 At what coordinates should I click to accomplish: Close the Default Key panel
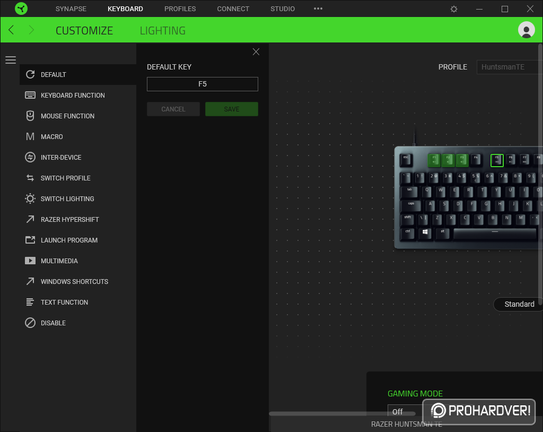(256, 52)
